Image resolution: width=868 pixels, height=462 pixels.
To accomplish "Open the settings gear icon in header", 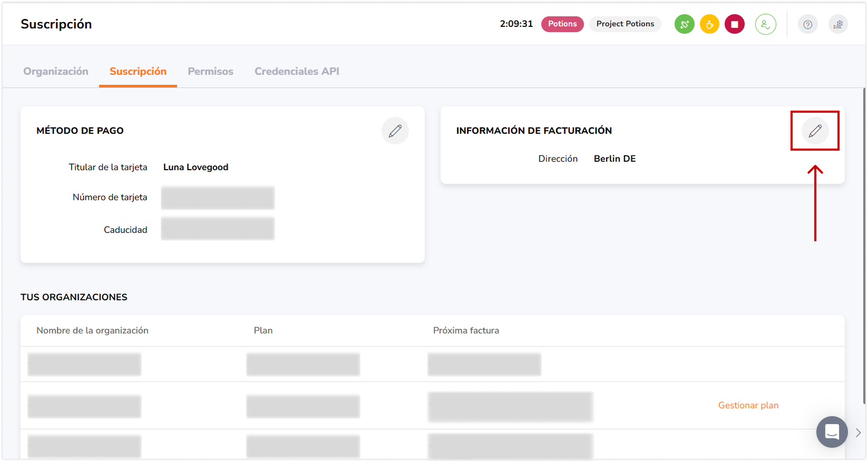I will (838, 24).
